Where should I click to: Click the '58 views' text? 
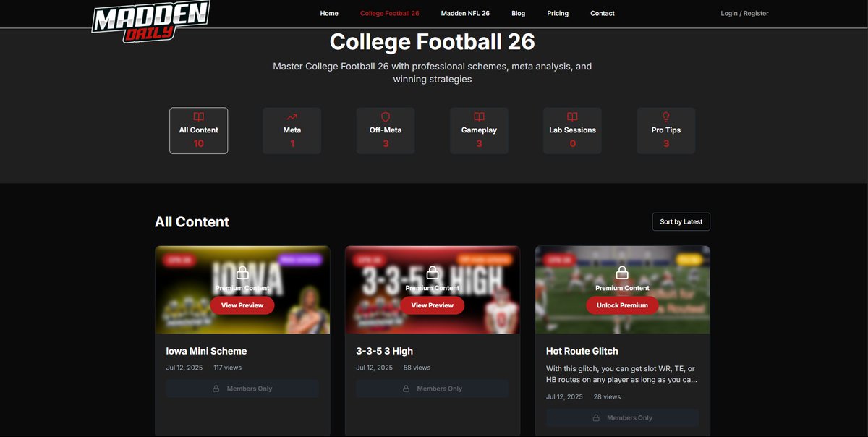(417, 368)
